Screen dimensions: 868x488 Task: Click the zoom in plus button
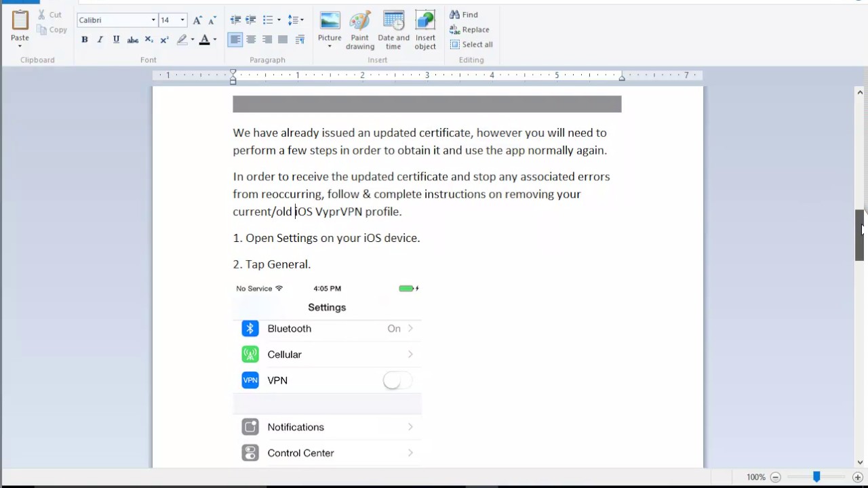[858, 477]
